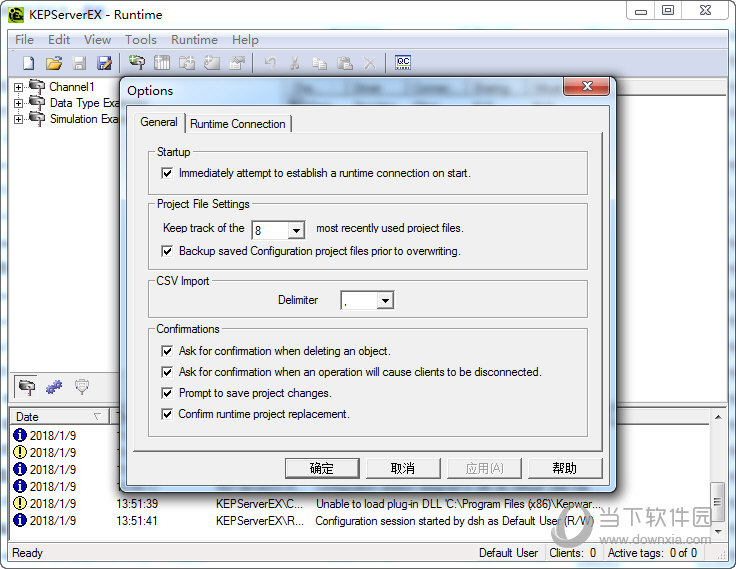Click the Undo toolbar icon

coord(270,62)
